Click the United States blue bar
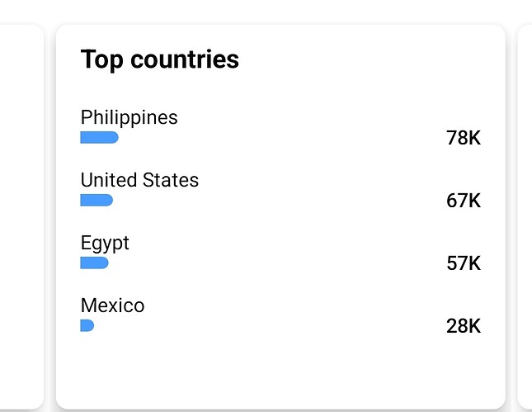The width and height of the screenshot is (532, 412). [x=97, y=200]
